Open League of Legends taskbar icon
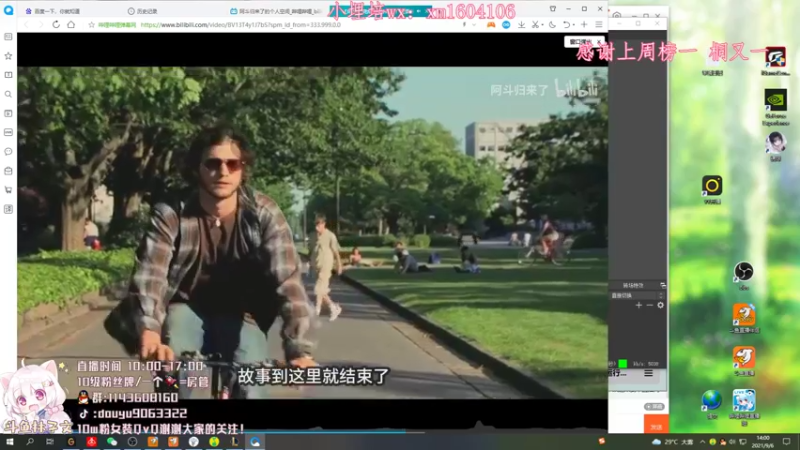 (x=234, y=442)
